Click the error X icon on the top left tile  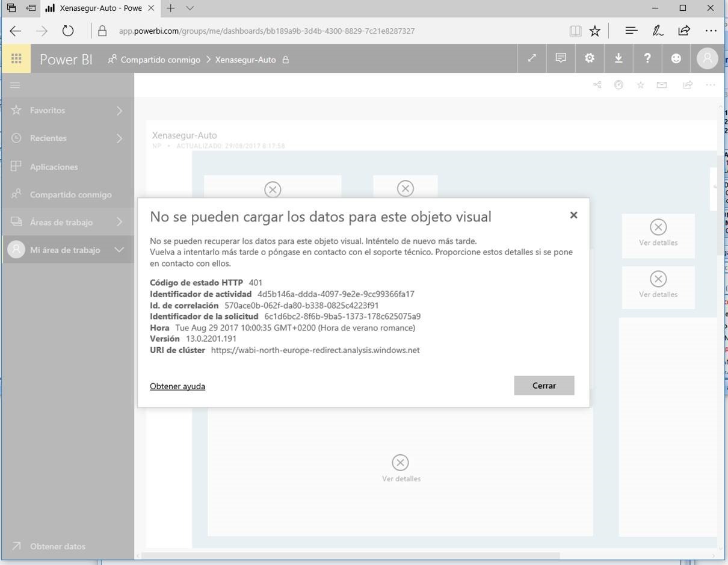click(x=273, y=190)
